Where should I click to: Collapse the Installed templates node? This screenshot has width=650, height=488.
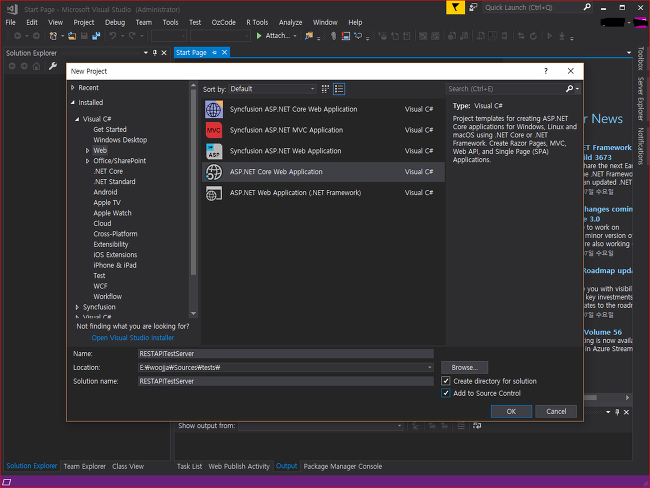tap(73, 102)
